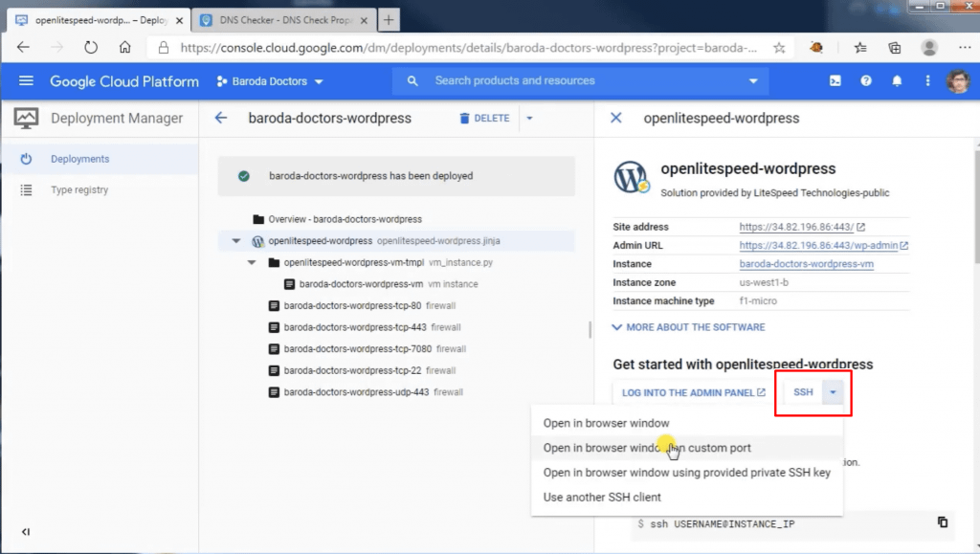Open the favorites list icon in browser toolbar
The image size is (980, 554).
pyautogui.click(x=860, y=48)
